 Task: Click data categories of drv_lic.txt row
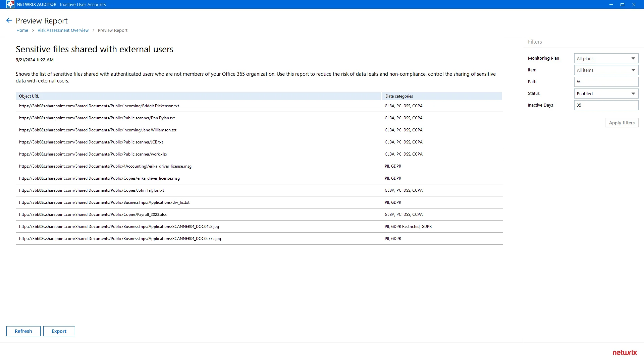[x=393, y=202]
